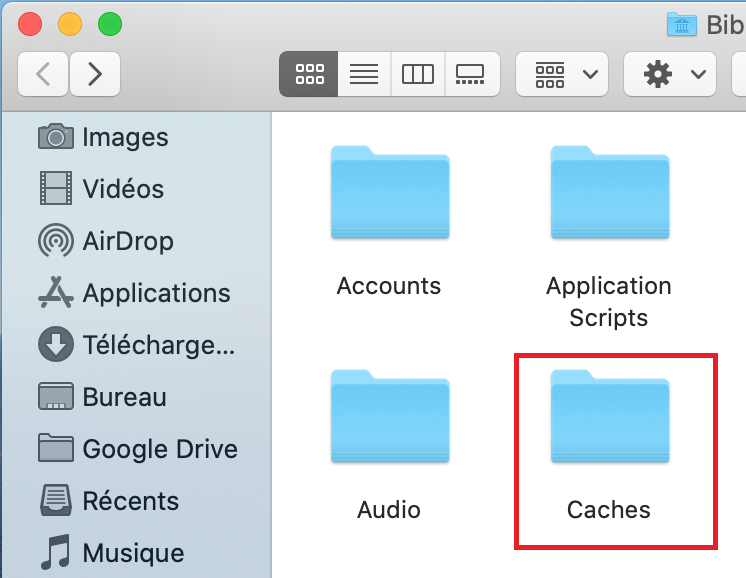This screenshot has height=578, width=746.
Task: Click the Images camera icon in sidebar
Action: pyautogui.click(x=56, y=137)
